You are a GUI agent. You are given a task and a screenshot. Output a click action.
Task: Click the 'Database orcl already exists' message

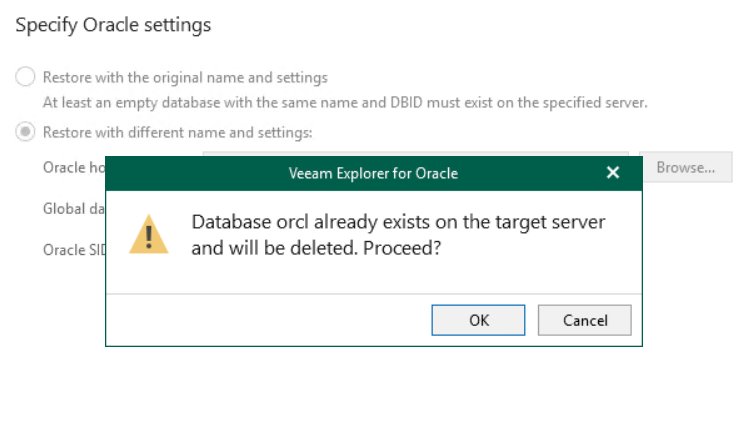pyautogui.click(x=398, y=222)
